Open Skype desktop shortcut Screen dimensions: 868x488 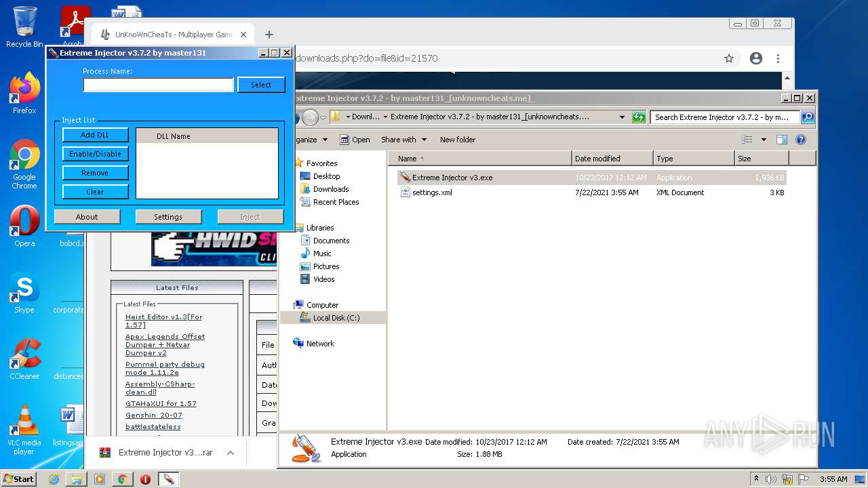pyautogui.click(x=24, y=293)
